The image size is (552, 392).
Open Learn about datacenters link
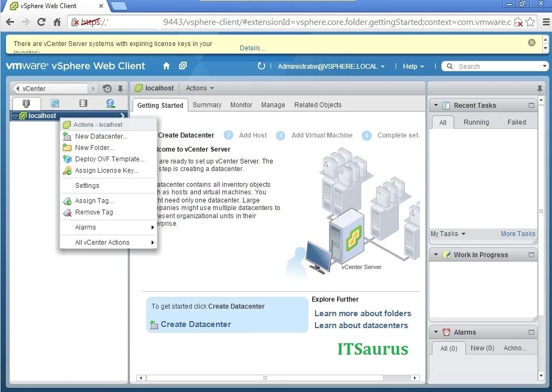tap(361, 325)
